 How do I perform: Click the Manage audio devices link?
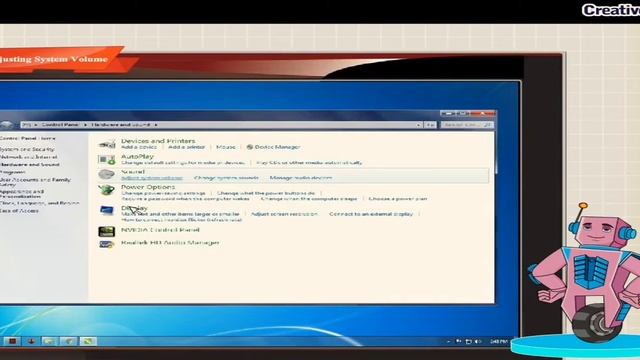pyautogui.click(x=301, y=178)
